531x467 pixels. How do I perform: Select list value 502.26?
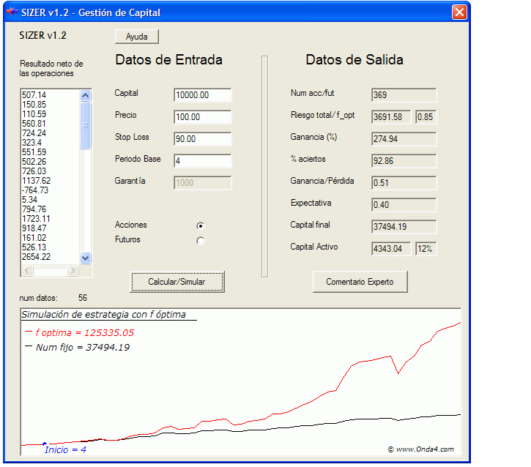tap(34, 162)
